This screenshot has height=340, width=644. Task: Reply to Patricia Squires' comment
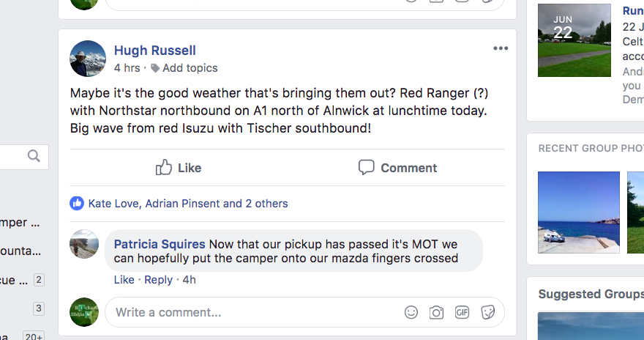pyautogui.click(x=158, y=280)
